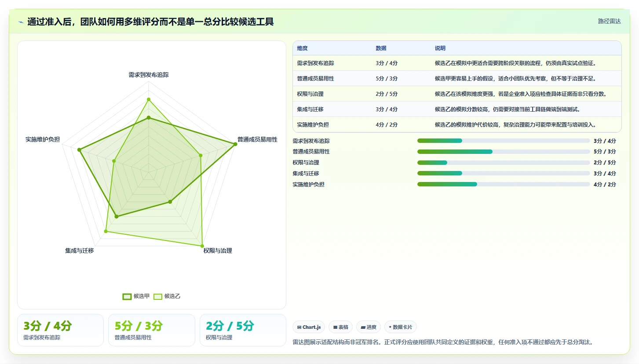Click the 5分 / 3分 普通成员易用性 card
Image resolution: width=639 pixels, height=364 pixels.
(x=151, y=330)
